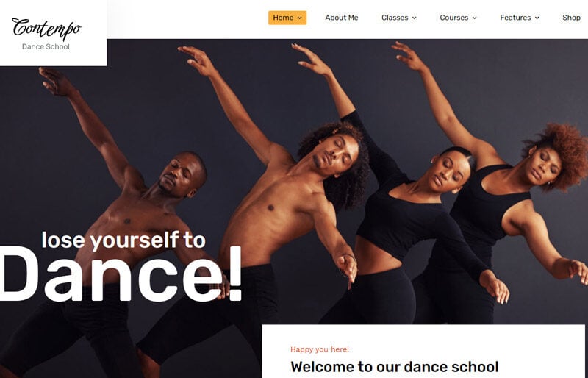Viewport: 588px width, 378px height.
Task: Click 'Welcome to our dance school' heading
Action: coord(395,367)
